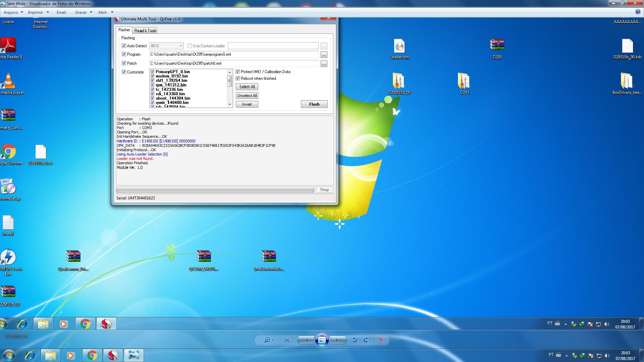This screenshot has width=644, height=362.
Task: Click the Program path input field
Action: click(234, 54)
